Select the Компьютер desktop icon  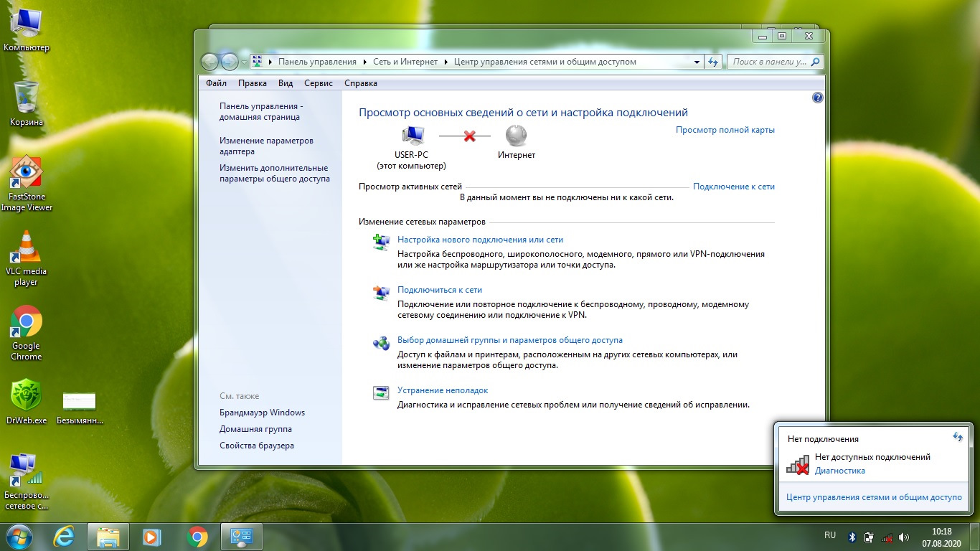pyautogui.click(x=27, y=29)
